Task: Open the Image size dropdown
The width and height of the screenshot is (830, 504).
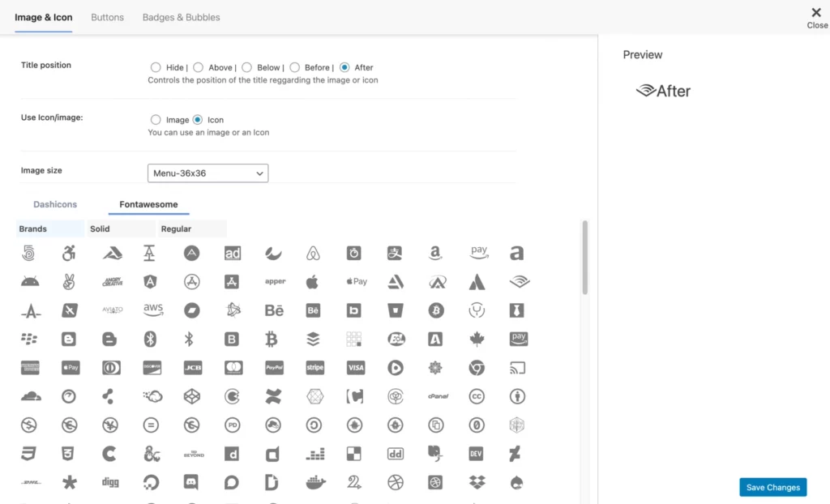Action: pos(207,173)
